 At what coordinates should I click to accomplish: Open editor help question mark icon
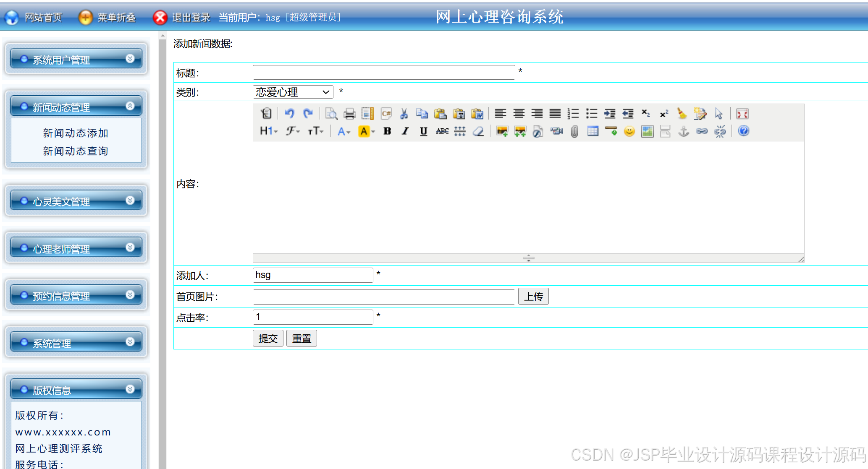(743, 131)
